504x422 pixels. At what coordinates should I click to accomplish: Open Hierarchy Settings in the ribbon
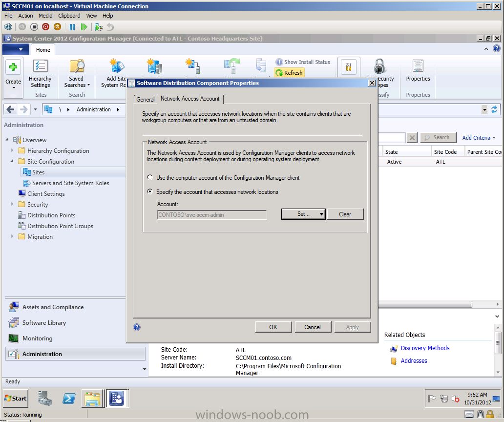(40, 74)
